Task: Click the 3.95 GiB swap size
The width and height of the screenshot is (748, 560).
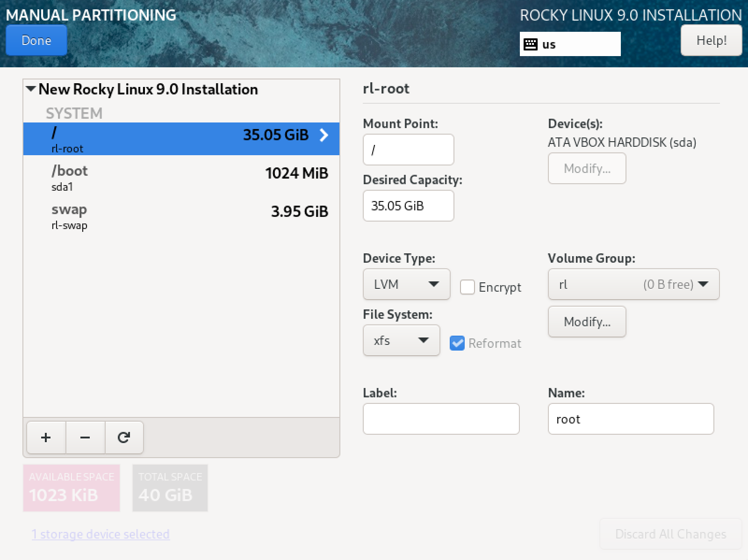Action: [x=300, y=212]
